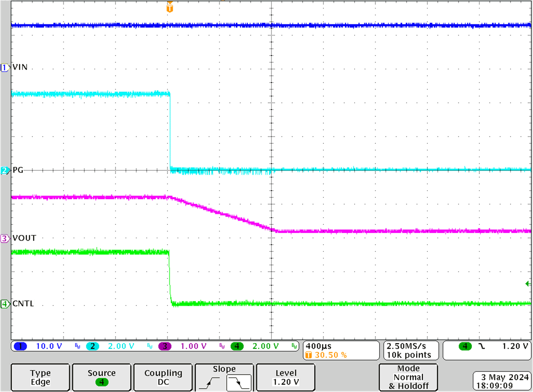Viewport: 533px width, 392px height.
Task: Open the trigger Source selector
Action: (x=101, y=377)
